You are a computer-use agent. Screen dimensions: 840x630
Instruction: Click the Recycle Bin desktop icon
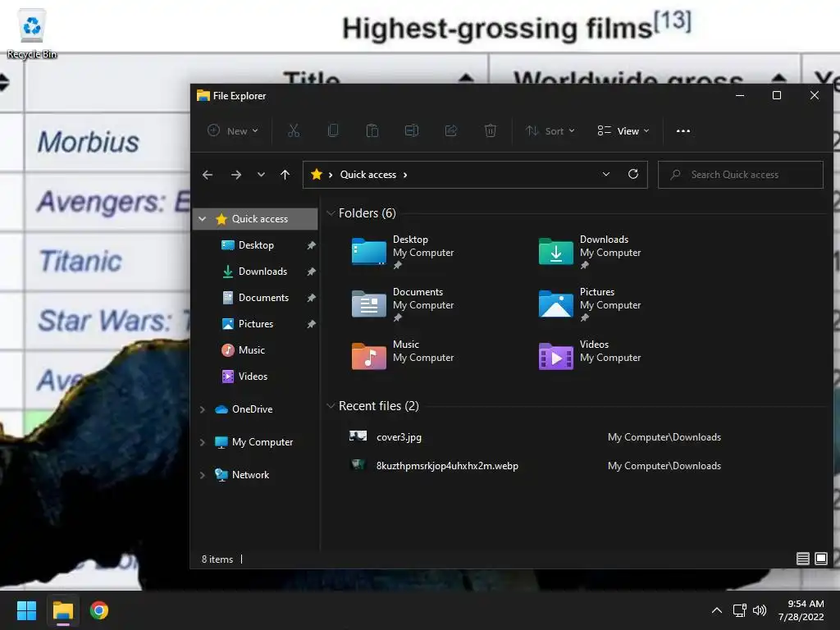pos(32,33)
